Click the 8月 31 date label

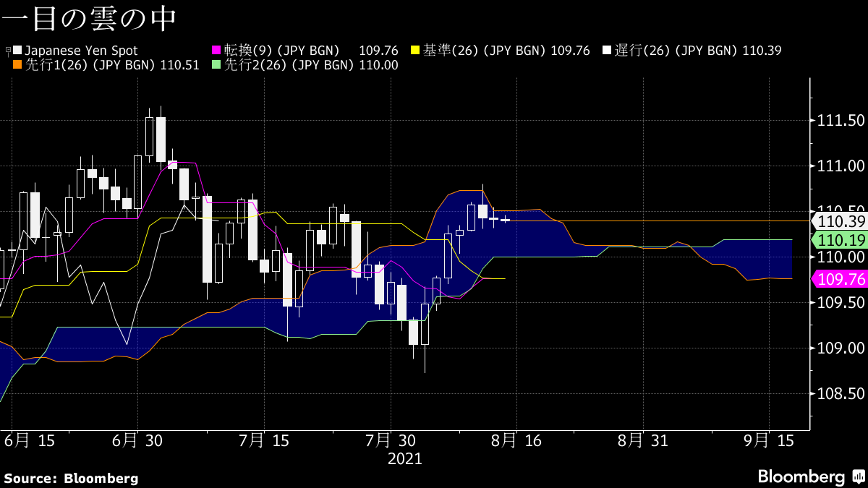pos(643,440)
